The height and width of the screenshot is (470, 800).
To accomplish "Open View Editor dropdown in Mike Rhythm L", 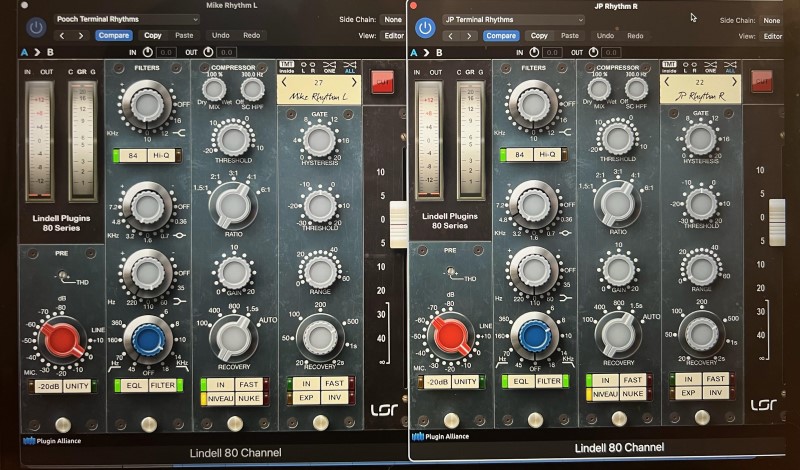I will 393,36.
